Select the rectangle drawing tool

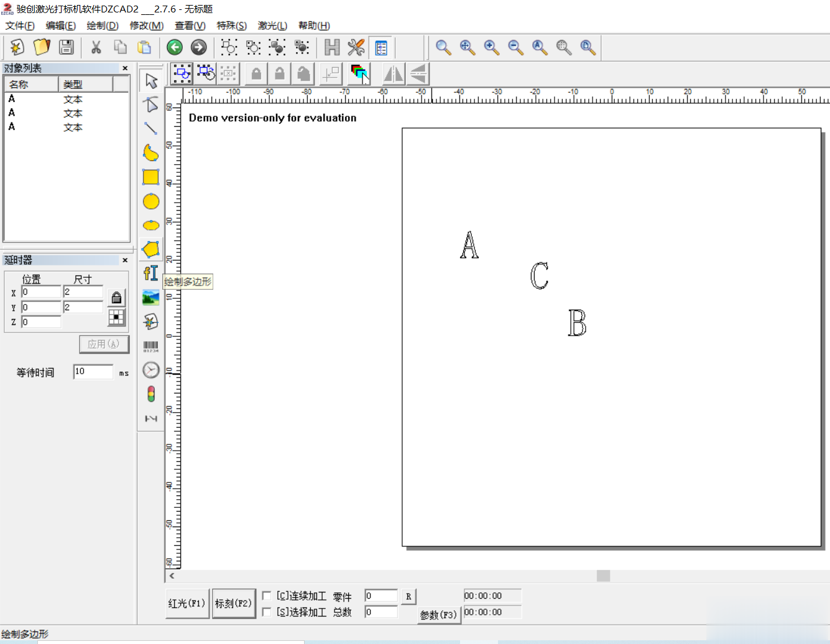pyautogui.click(x=151, y=177)
